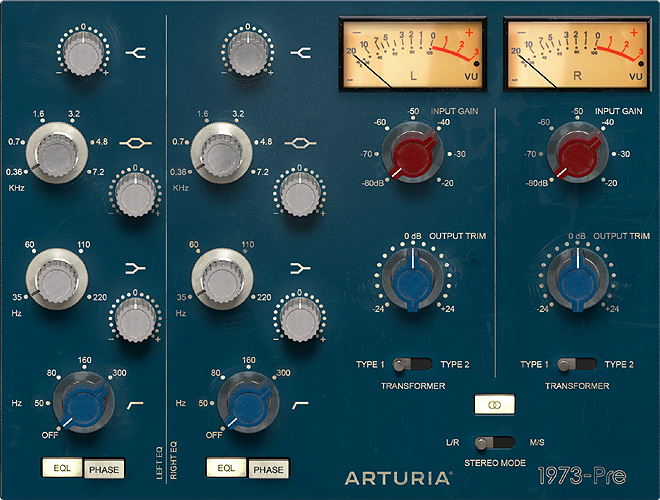The image size is (660, 500).
Task: Enable the left EQ EQL button
Action: [62, 467]
